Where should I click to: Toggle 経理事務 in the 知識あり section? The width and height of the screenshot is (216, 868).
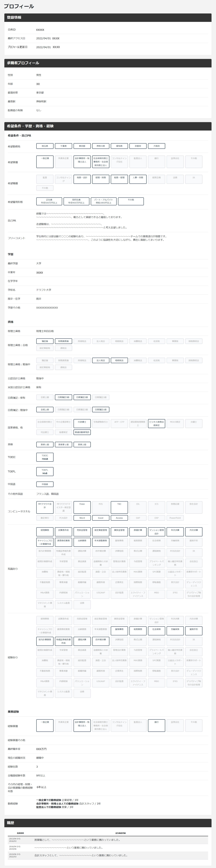tap(45, 532)
